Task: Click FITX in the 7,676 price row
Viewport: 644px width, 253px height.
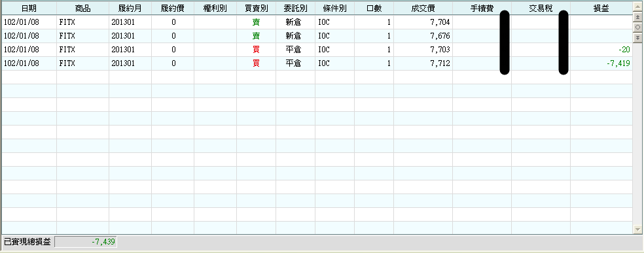Action: tap(67, 36)
